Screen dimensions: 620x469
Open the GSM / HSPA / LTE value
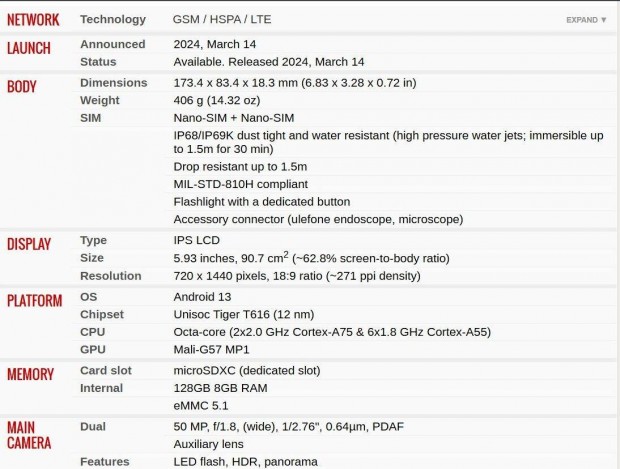(x=222, y=20)
